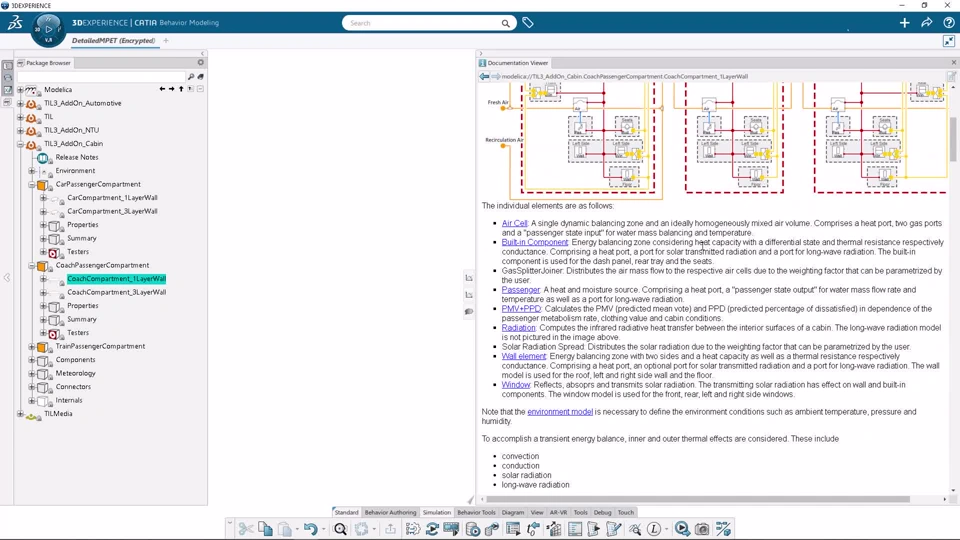Image resolution: width=960 pixels, height=540 pixels.
Task: Click the Share arrow icon in top bar
Action: click(926, 23)
